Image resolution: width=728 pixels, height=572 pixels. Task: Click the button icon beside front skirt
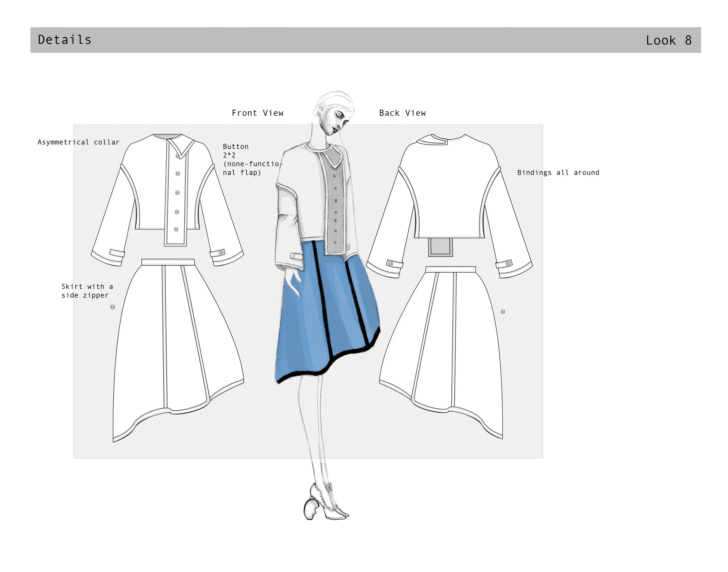pos(112,307)
